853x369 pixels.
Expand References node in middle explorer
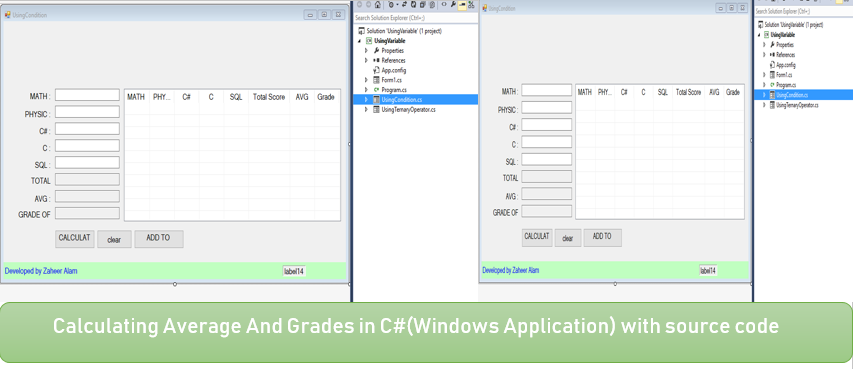coord(367,60)
